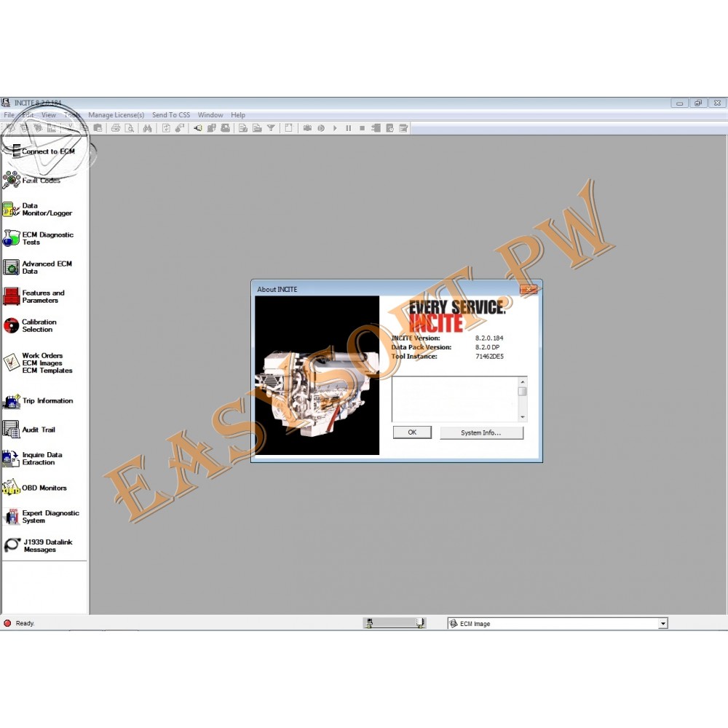Open the Window menu

210,115
